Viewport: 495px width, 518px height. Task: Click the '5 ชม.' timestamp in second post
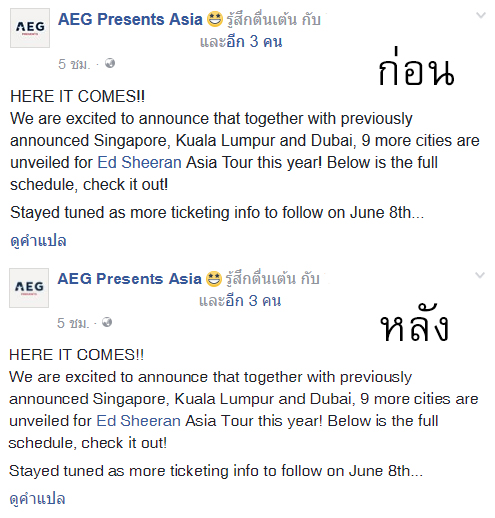(73, 323)
